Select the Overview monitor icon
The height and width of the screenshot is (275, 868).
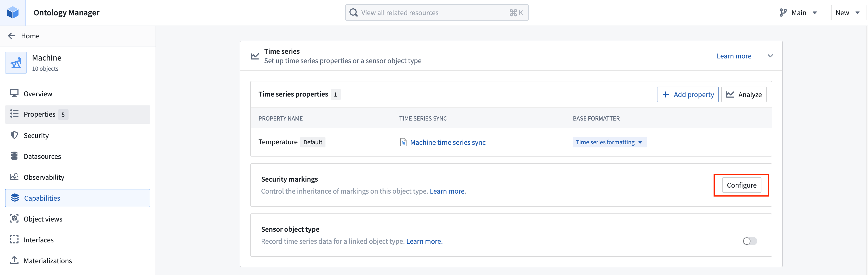coord(14,93)
